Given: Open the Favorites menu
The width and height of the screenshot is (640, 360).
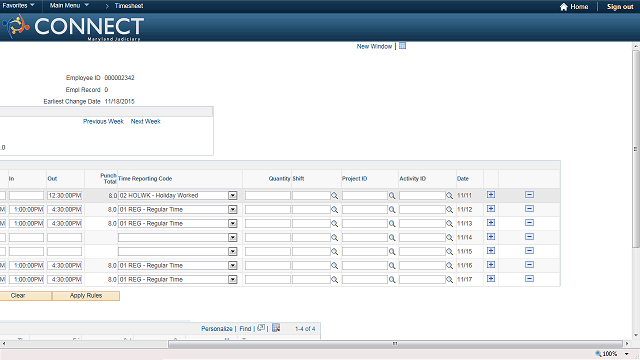Looking at the screenshot, I should (18, 6).
